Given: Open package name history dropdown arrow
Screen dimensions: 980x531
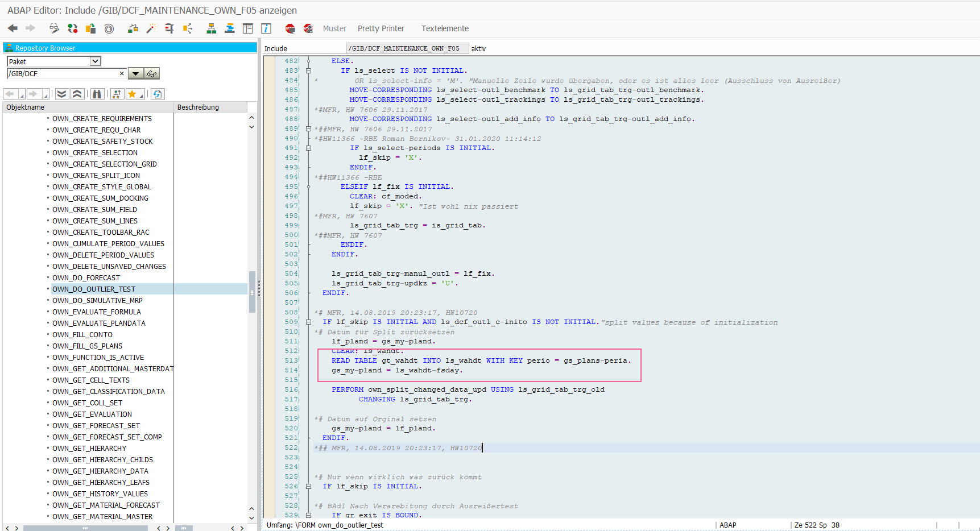Looking at the screenshot, I should coord(135,74).
